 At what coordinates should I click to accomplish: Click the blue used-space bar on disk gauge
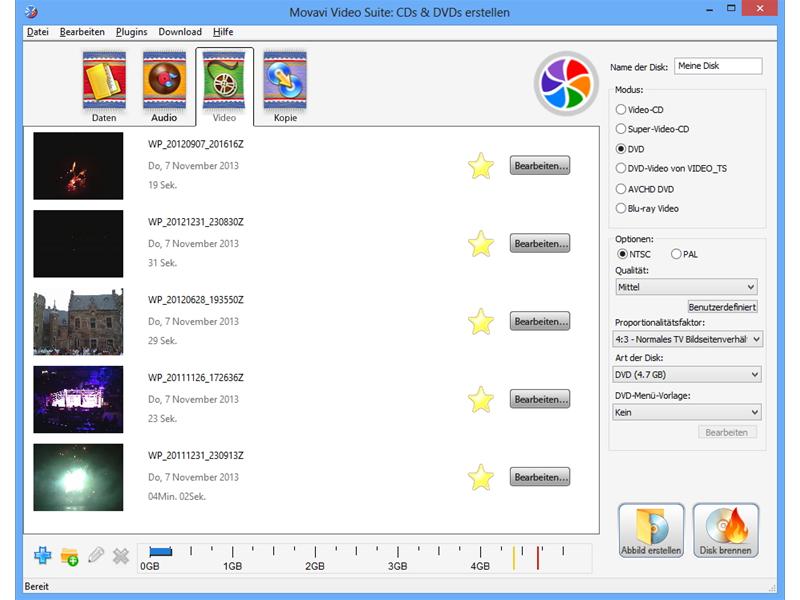pyautogui.click(x=161, y=552)
